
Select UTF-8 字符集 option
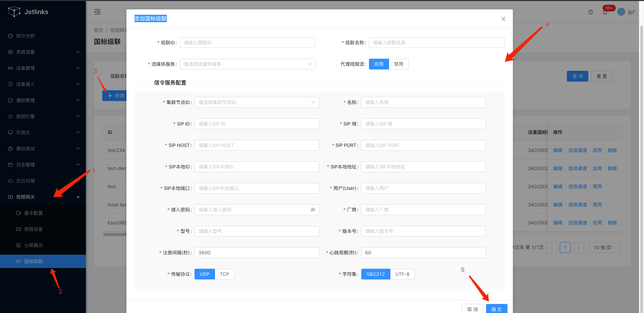tap(402, 274)
